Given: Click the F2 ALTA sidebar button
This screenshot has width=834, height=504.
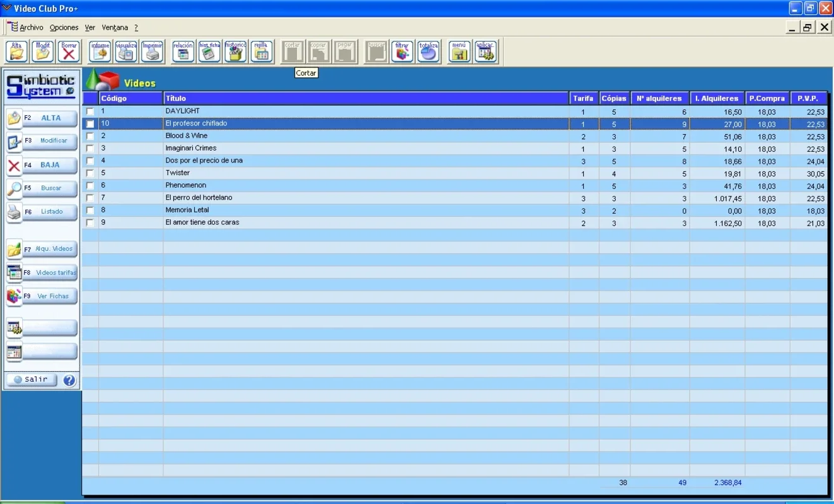Looking at the screenshot, I should point(42,118).
